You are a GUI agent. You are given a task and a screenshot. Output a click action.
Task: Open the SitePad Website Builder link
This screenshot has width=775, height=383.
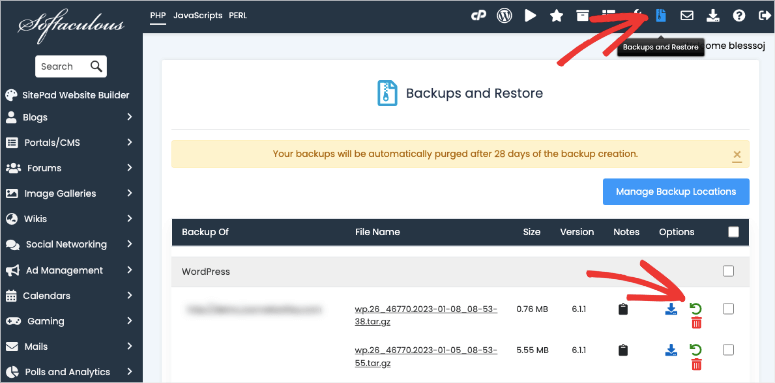point(76,95)
